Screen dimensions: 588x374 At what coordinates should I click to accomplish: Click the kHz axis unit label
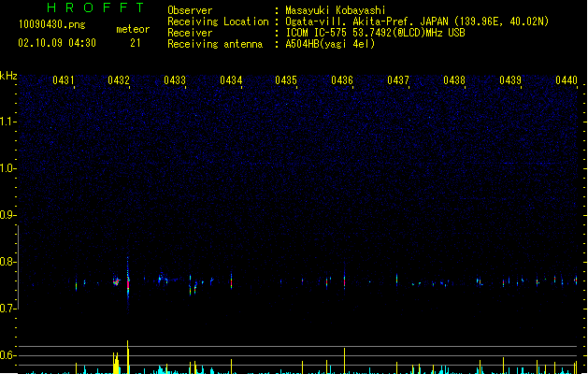click(x=8, y=76)
